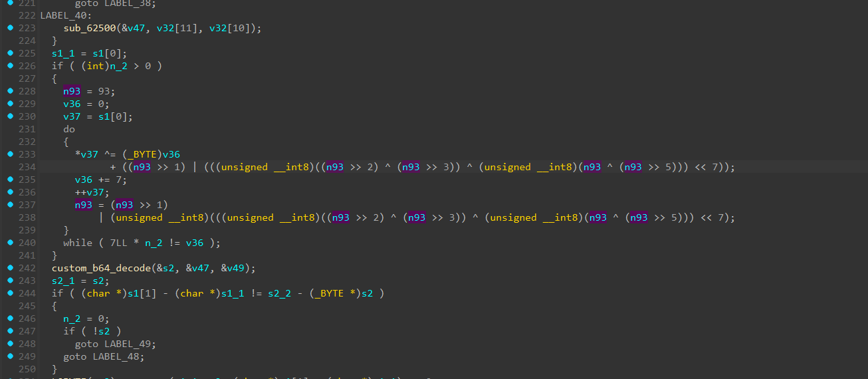Click v32[11] argument in sub_62500 call
Viewport: 868px width, 379px height.
tap(179, 28)
